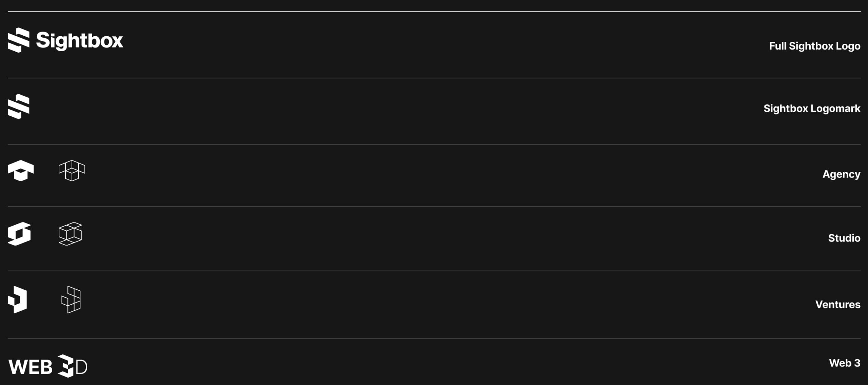Click the WEB letters in bottom logo
Screen dimensions: 868x385
(x=31, y=367)
